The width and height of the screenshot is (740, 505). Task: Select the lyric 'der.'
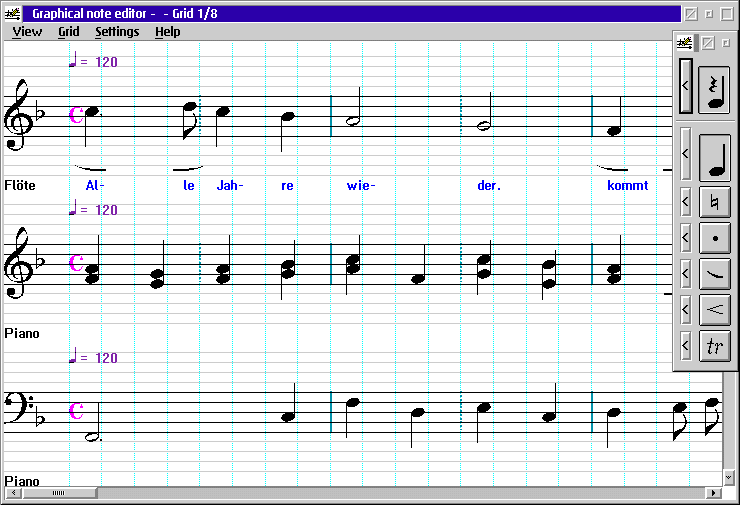point(489,185)
